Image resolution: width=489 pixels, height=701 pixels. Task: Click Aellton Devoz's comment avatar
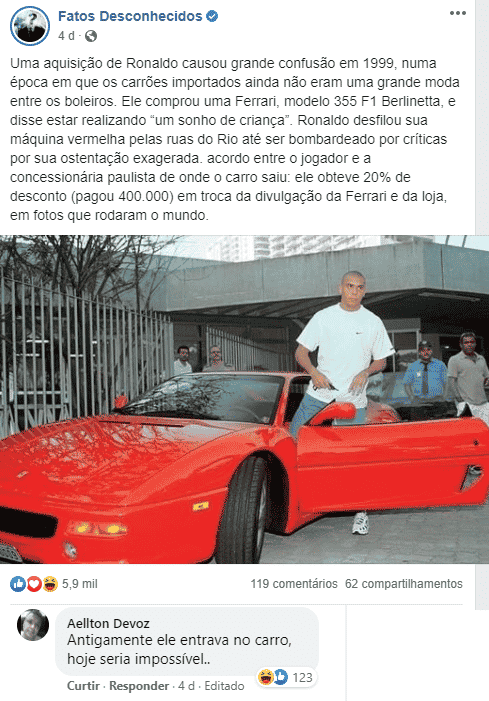[33, 625]
